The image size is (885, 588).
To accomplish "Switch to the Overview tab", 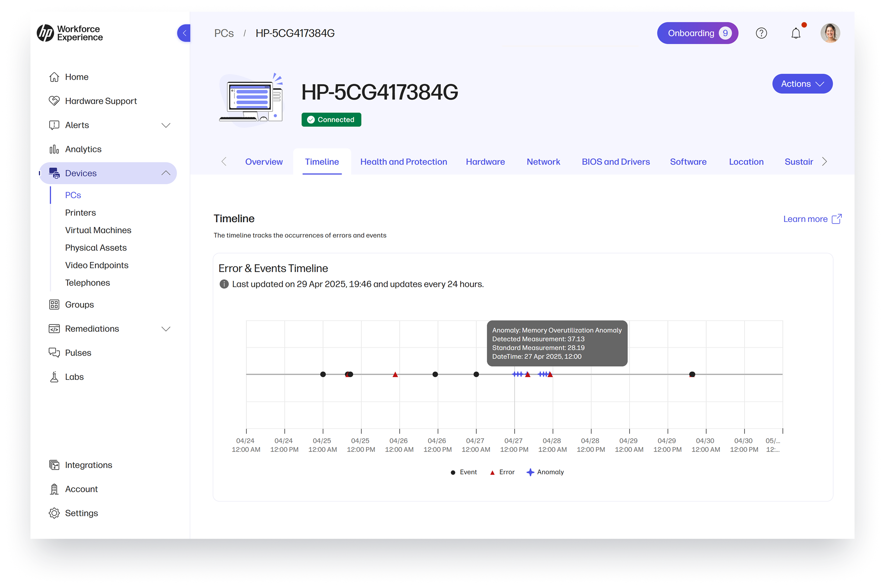I will pyautogui.click(x=264, y=162).
